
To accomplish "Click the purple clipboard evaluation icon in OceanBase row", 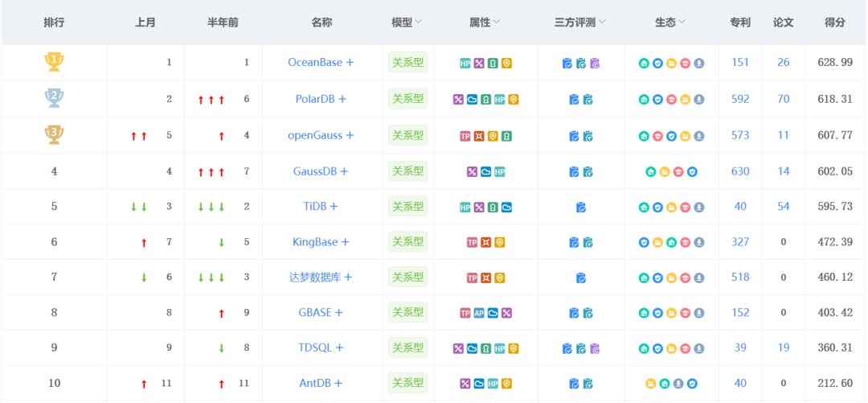I will pyautogui.click(x=595, y=64).
